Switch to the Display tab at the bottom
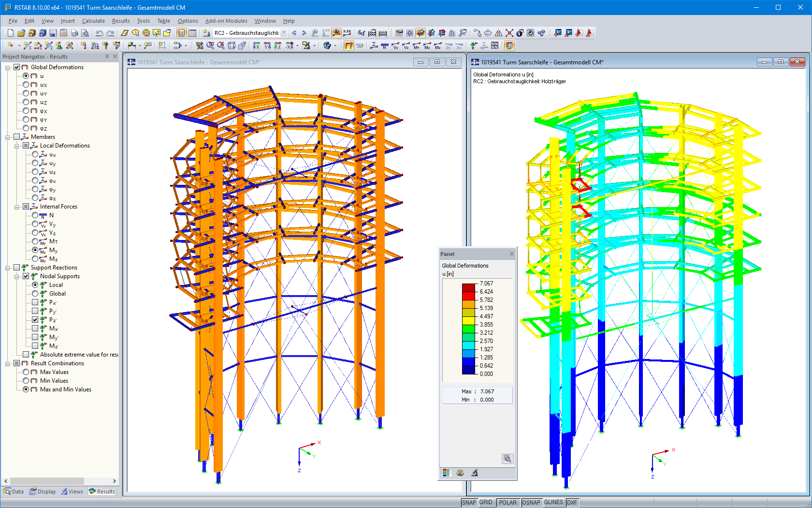812x508 pixels. pos(43,491)
